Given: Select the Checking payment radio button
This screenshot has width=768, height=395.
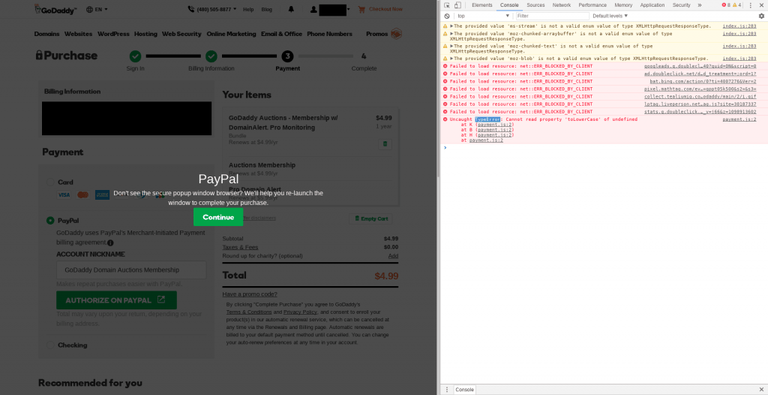Looking at the screenshot, I should (x=50, y=345).
